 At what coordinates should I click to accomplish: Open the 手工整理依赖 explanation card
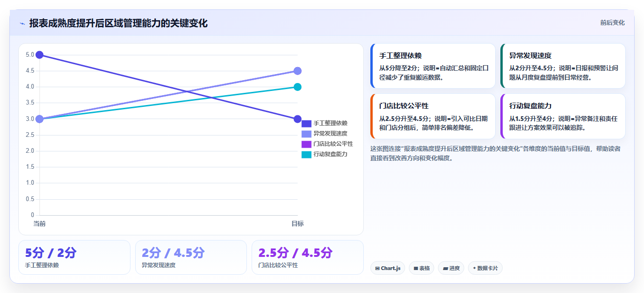pos(433,66)
